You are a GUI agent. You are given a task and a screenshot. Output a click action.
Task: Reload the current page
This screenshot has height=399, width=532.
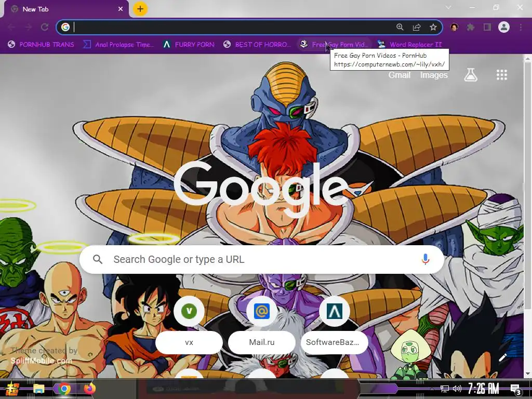tap(45, 27)
